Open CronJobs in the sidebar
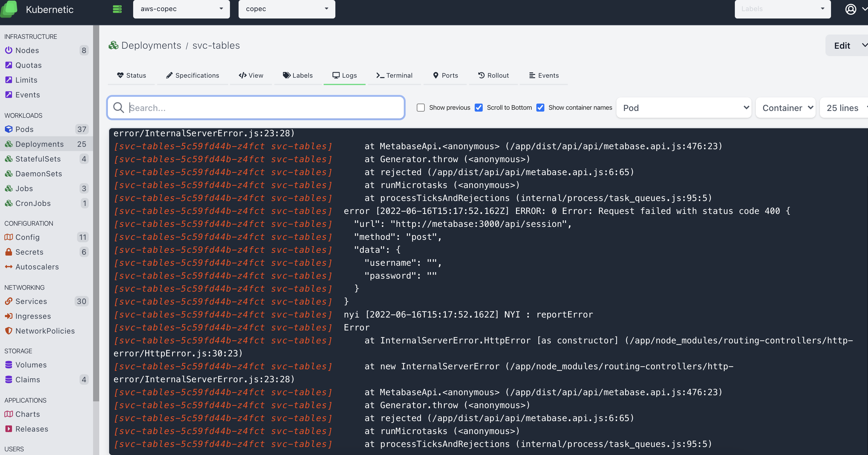The width and height of the screenshot is (868, 455). [x=47, y=203]
